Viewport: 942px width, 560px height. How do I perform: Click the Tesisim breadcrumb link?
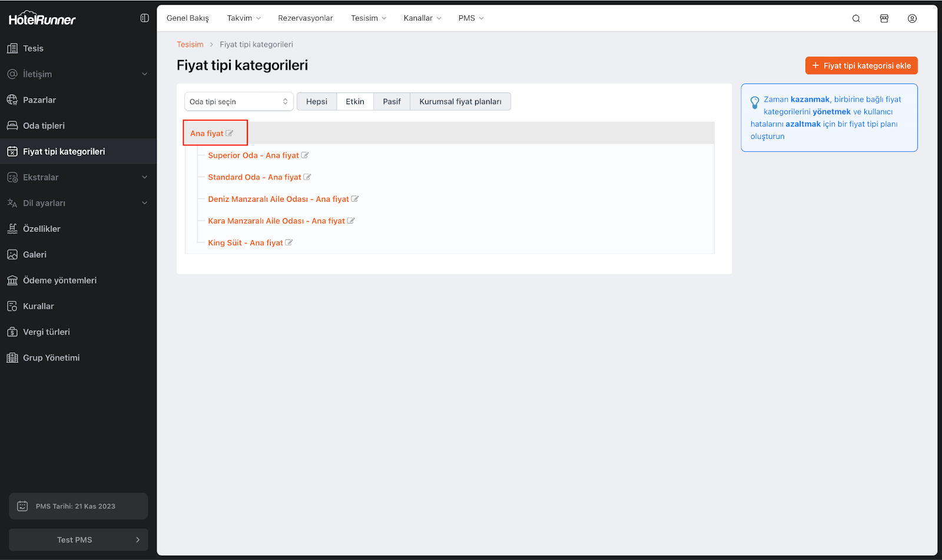tap(190, 45)
